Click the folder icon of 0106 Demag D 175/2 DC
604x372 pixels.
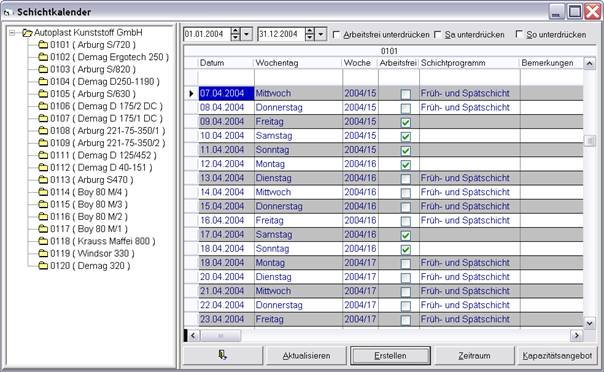pos(43,106)
